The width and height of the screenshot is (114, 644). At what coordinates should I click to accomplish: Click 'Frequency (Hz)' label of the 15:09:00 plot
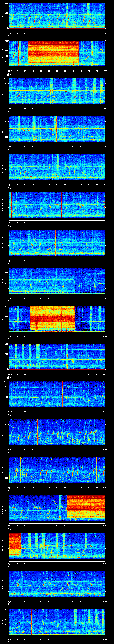[x=3, y=319]
